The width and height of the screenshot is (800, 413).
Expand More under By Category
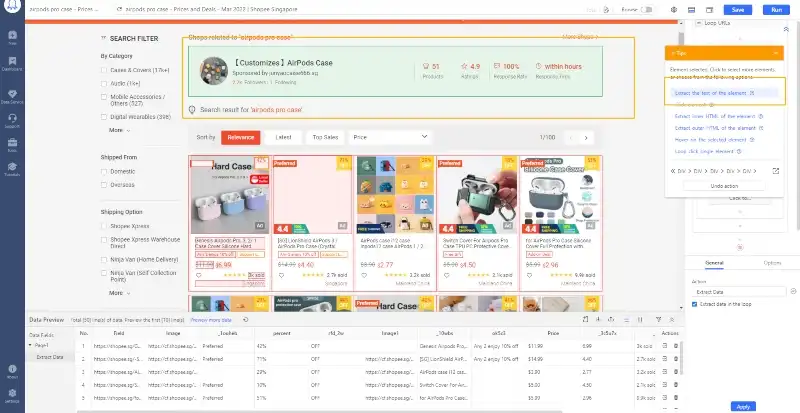click(119, 130)
